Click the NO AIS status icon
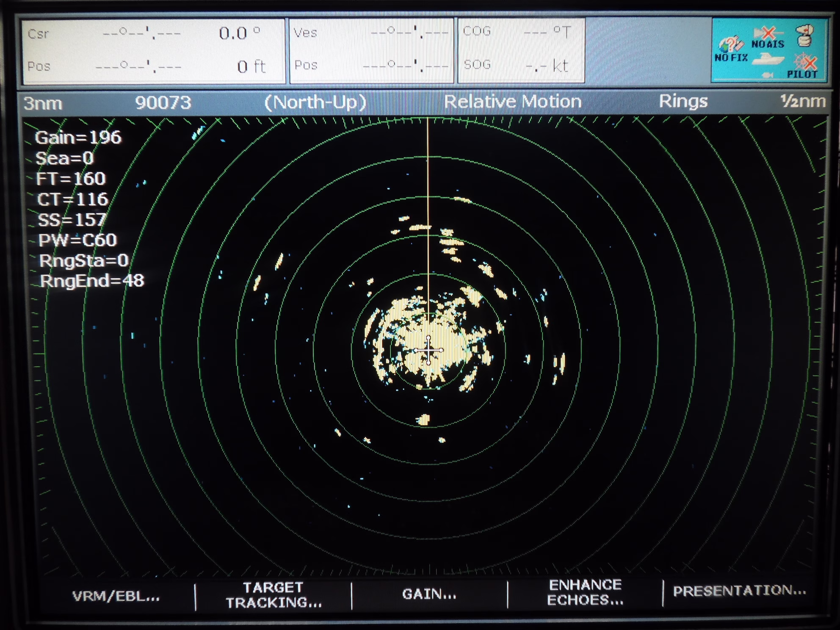The height and width of the screenshot is (630, 840). pyautogui.click(x=768, y=38)
